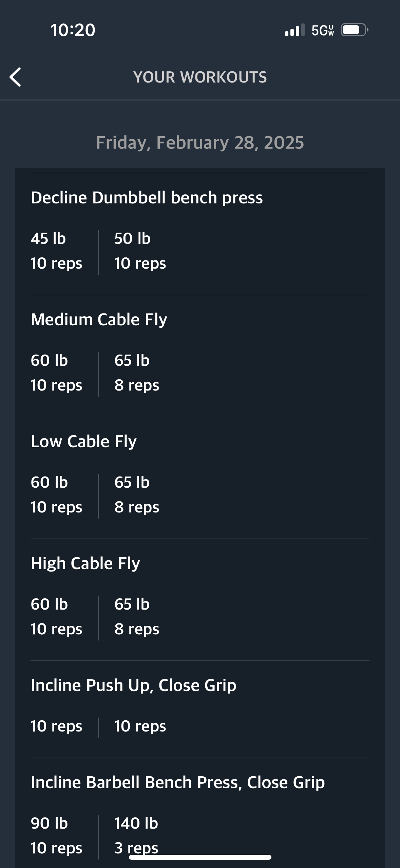
Task: Select the 140 lb set of Incline Barbell
Action: (x=136, y=835)
